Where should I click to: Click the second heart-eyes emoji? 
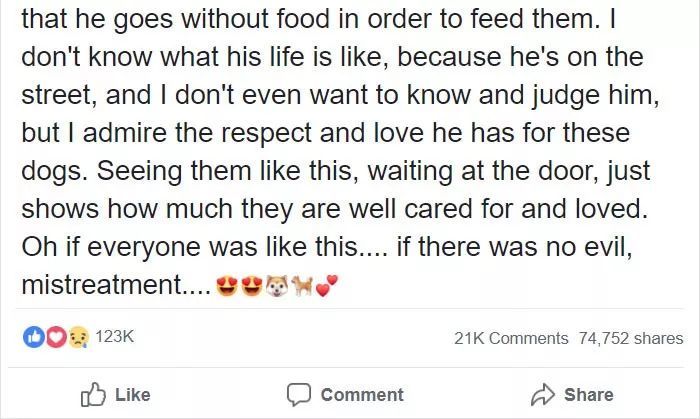[x=252, y=286]
